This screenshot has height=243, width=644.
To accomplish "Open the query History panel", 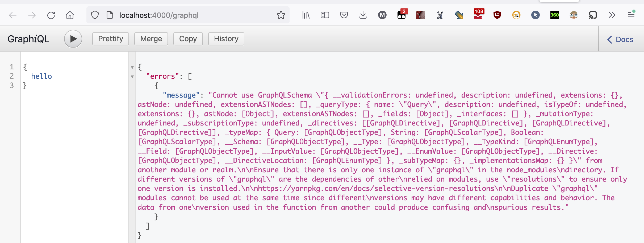I will tap(226, 39).
